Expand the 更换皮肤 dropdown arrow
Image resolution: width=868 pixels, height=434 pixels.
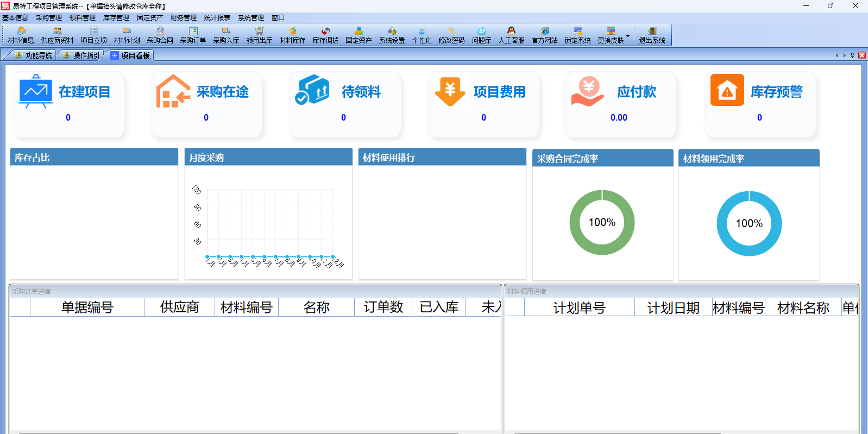click(628, 36)
